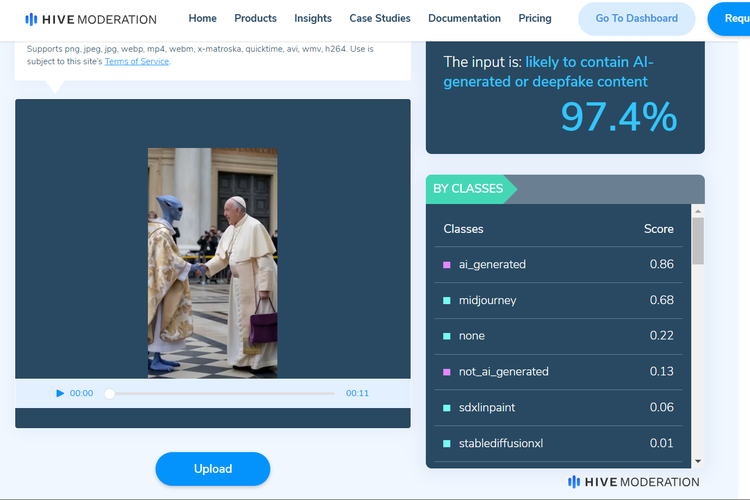The image size is (750, 500).
Task: Open Case Studies from navigation
Action: [380, 18]
